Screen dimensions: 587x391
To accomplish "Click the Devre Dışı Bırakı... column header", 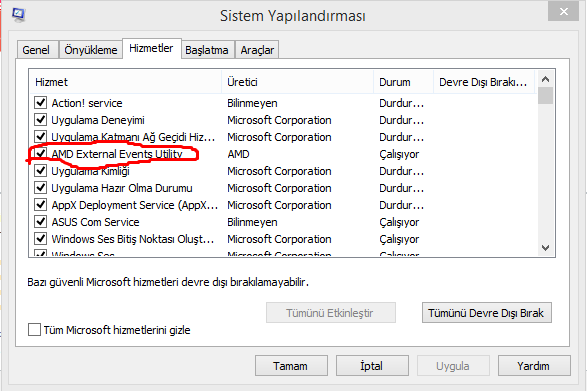I will 484,82.
